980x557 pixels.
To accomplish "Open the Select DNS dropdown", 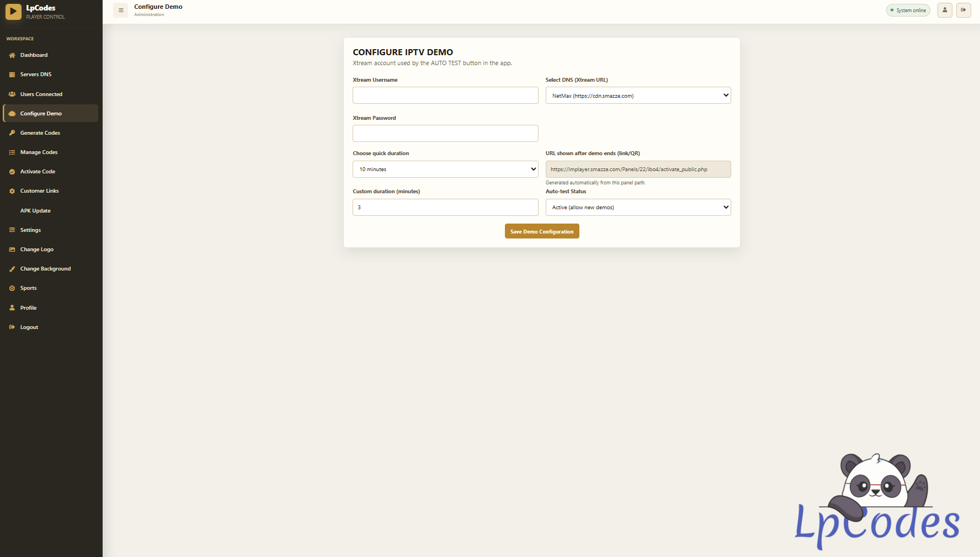I will click(x=638, y=96).
